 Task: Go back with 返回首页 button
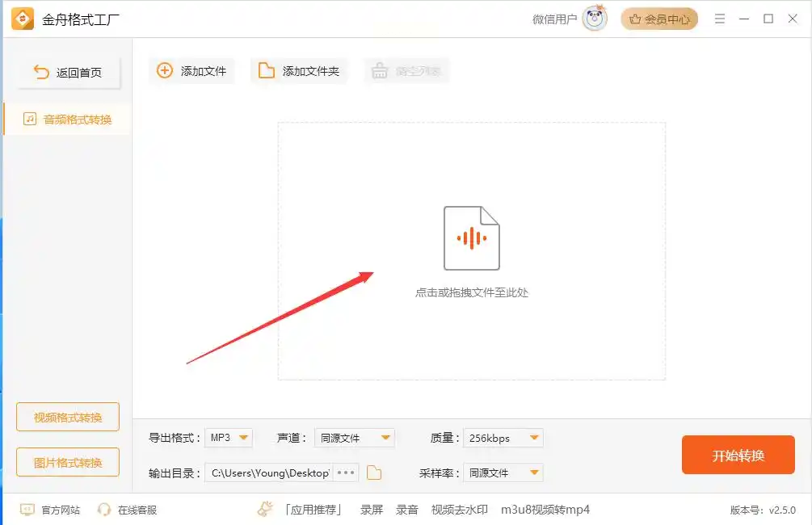point(69,73)
